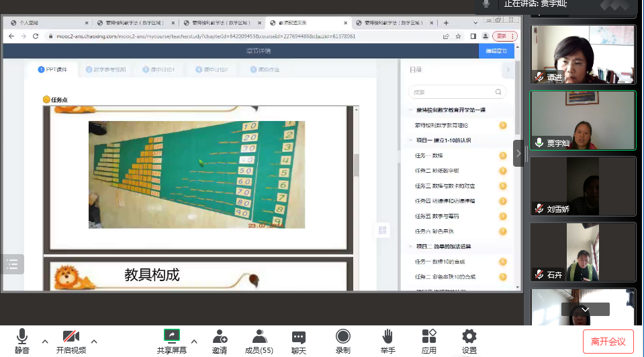Image resolution: width=644 pixels, height=357 pixels.
Task: Open meeting 设置 settings gear
Action: (x=469, y=337)
